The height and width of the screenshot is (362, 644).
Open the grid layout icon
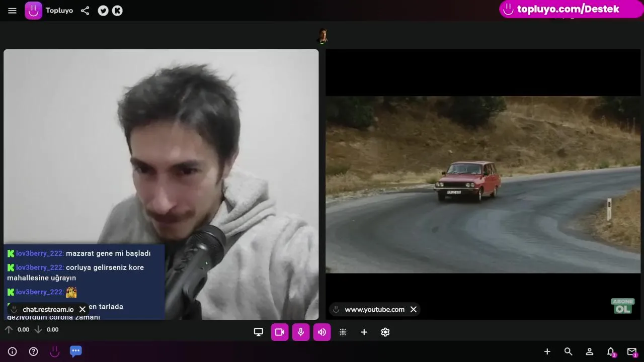pyautogui.click(x=343, y=332)
